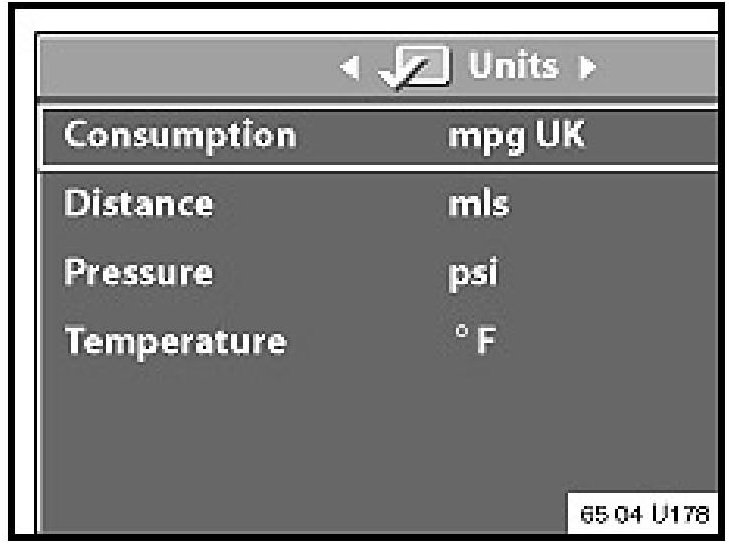Image resolution: width=729 pixels, height=547 pixels.
Task: Click the left arrow beside Units header
Action: 350,68
